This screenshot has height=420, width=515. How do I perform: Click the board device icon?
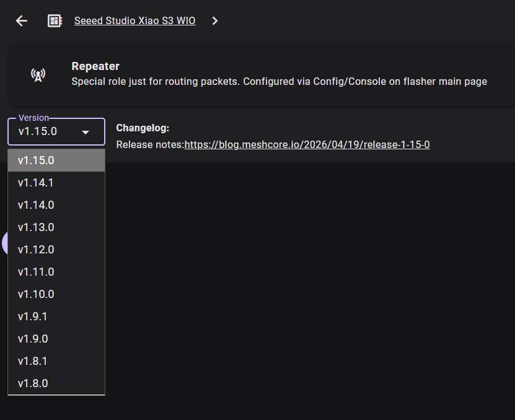(x=55, y=21)
